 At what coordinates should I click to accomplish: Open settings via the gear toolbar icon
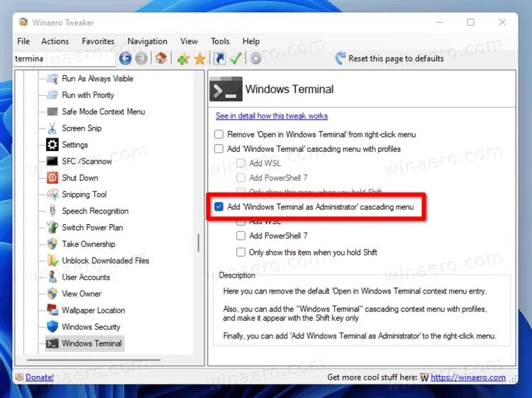255,59
